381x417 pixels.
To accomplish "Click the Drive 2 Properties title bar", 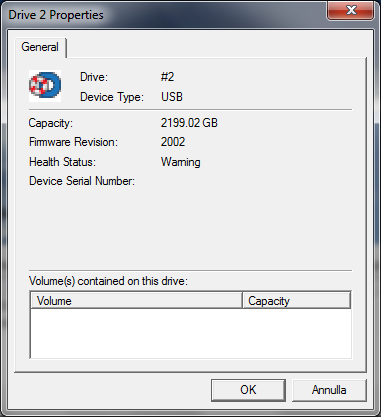I will pos(163,15).
